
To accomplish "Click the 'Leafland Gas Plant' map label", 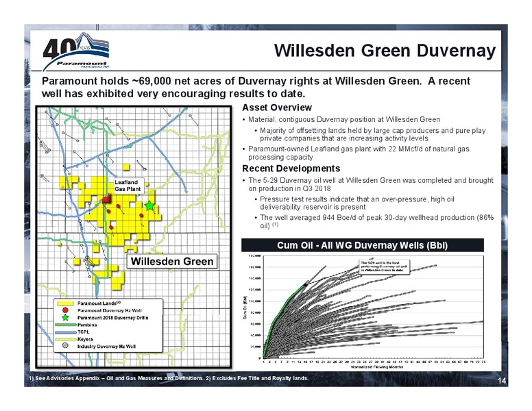I will [x=128, y=186].
